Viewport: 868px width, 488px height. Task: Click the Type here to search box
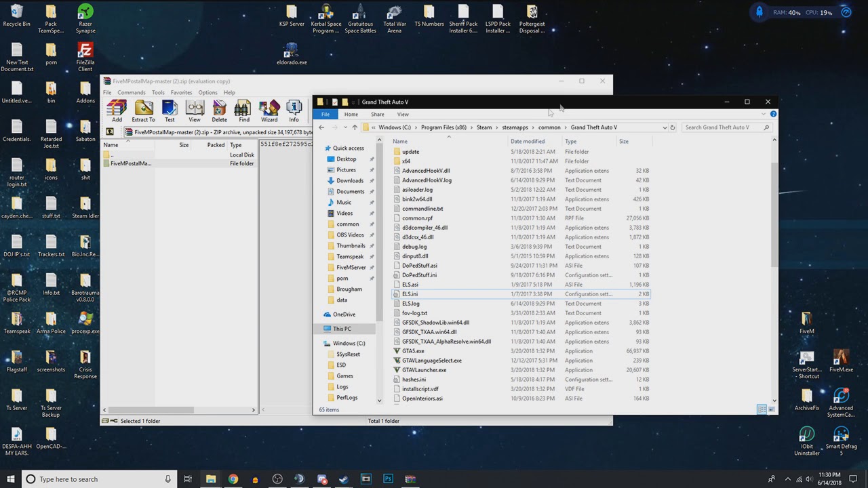[x=99, y=479]
